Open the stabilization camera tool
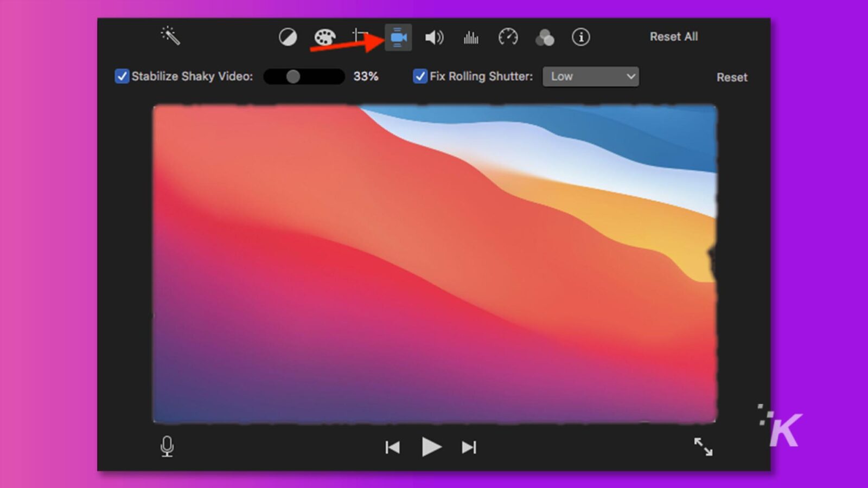The width and height of the screenshot is (868, 488). [x=398, y=37]
